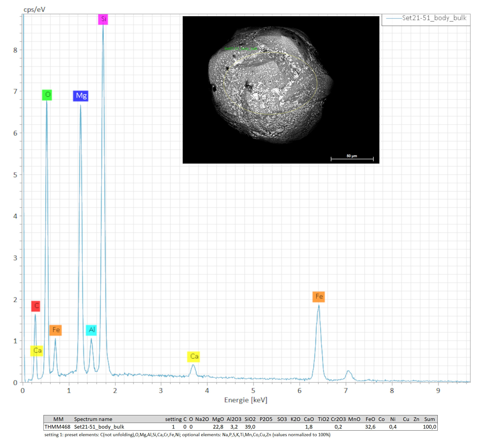
Task: Select the THMM468 table cell
Action: click(57, 427)
